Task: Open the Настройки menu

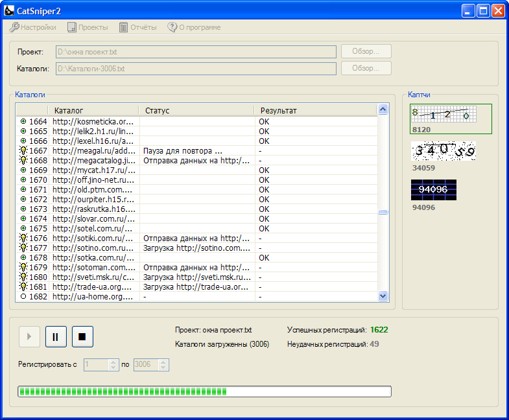Action: [x=32, y=27]
